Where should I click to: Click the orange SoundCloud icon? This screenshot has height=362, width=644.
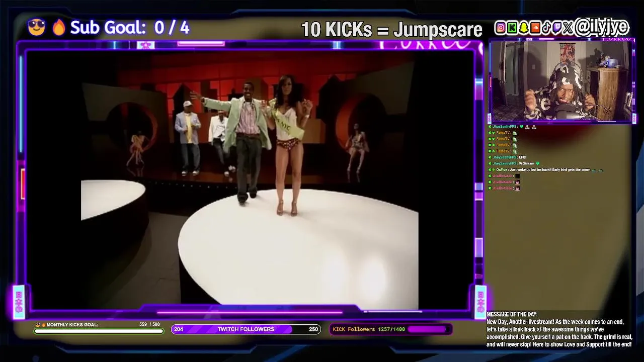pyautogui.click(x=535, y=28)
